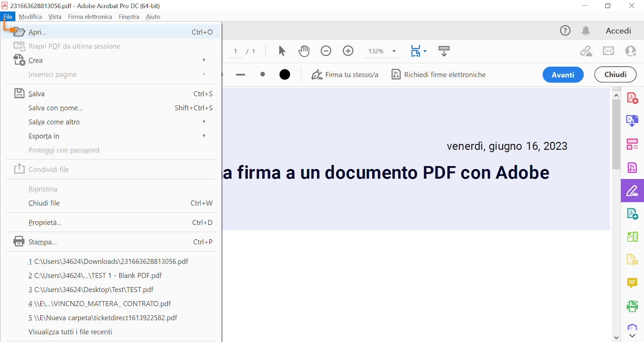Select Salva con nome from the menu
This screenshot has height=342, width=644.
(56, 108)
